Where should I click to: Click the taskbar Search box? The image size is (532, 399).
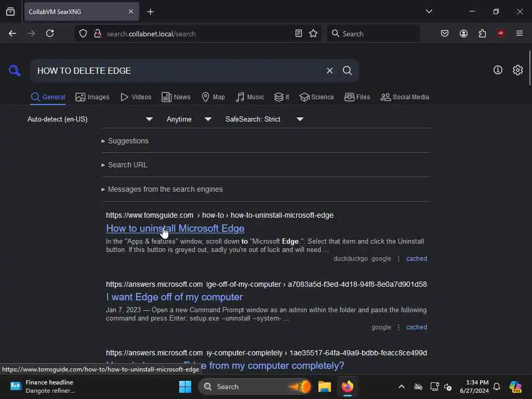coord(255,387)
